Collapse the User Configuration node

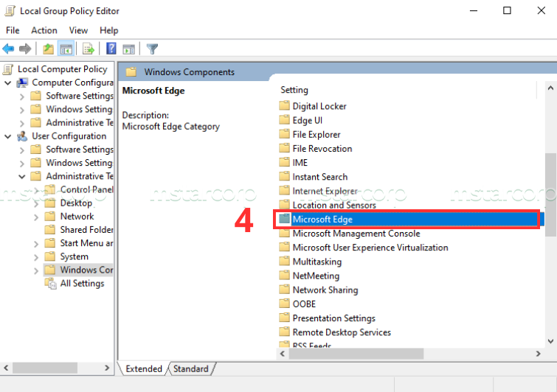[8, 136]
